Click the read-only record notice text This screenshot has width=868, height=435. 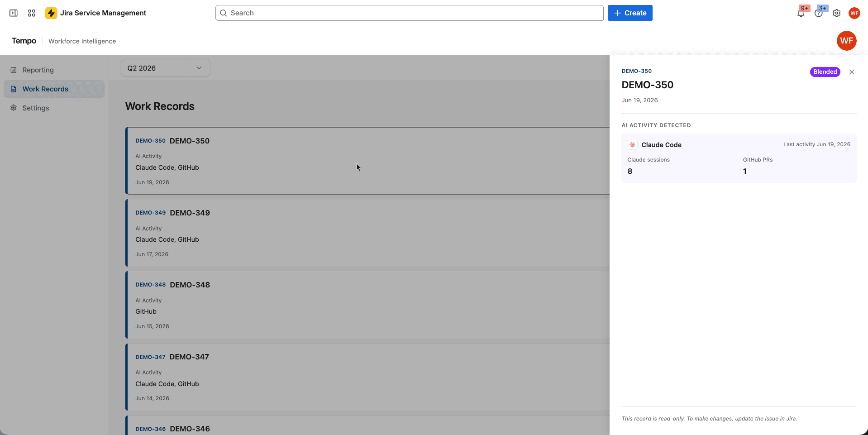click(710, 419)
